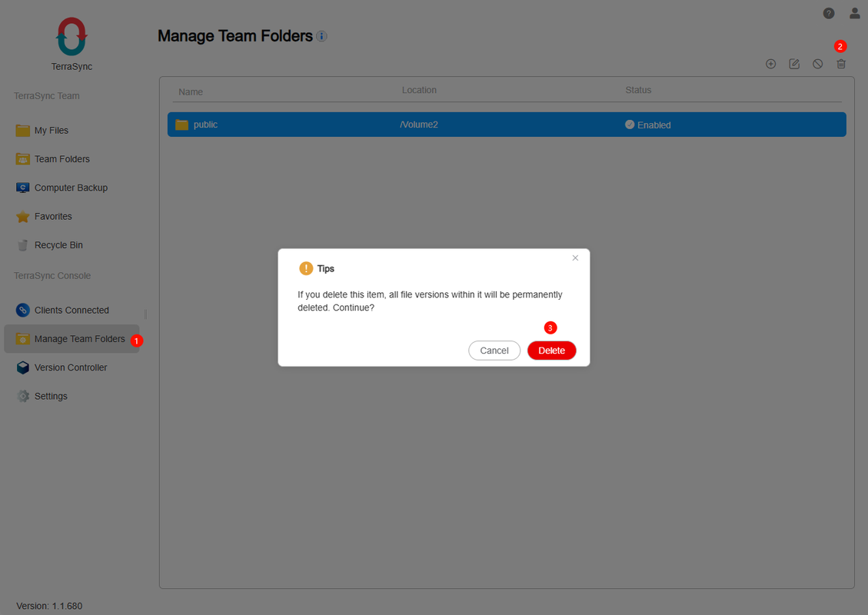Click the Settings gear icon
868x615 pixels.
pos(23,397)
